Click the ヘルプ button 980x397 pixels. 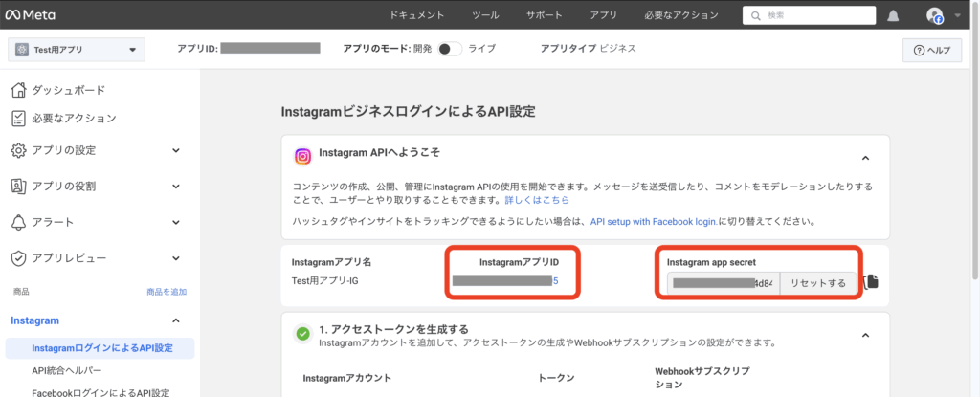point(932,50)
